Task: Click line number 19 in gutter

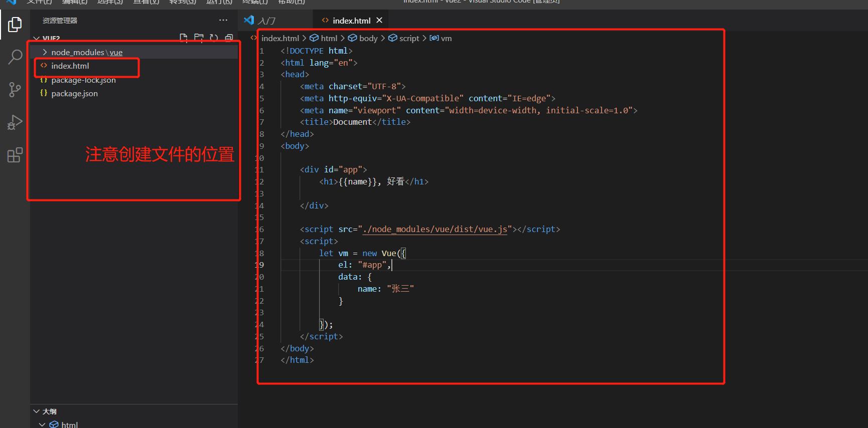Action: click(x=259, y=265)
